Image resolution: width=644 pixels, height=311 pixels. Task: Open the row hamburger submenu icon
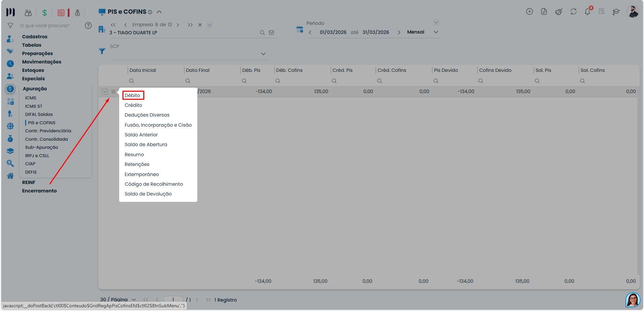113,92
